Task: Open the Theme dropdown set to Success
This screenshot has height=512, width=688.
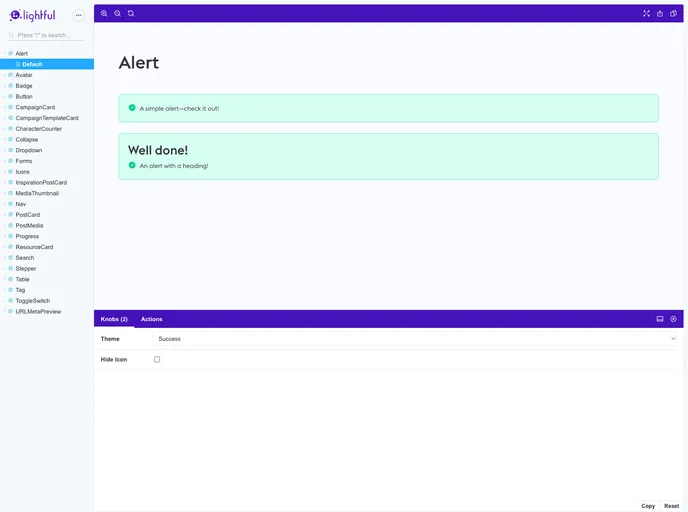Action: click(x=416, y=339)
